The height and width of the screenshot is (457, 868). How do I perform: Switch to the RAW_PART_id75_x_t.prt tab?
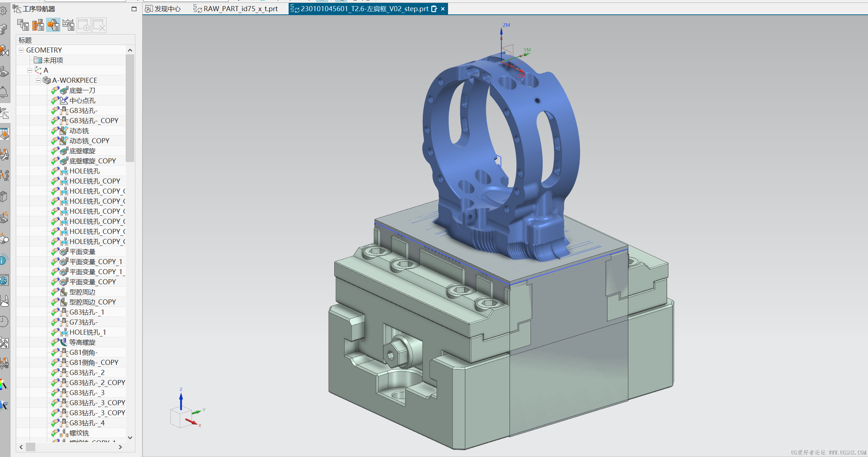pyautogui.click(x=236, y=9)
